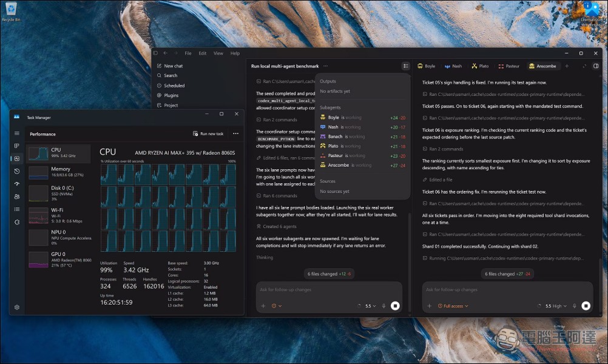Open chat title more options ellipsis

(325, 66)
